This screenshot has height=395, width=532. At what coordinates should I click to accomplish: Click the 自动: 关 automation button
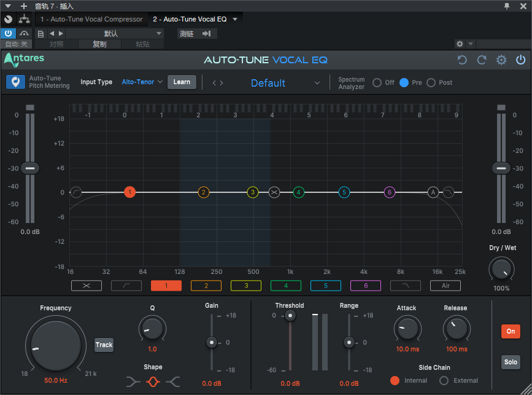pos(17,44)
